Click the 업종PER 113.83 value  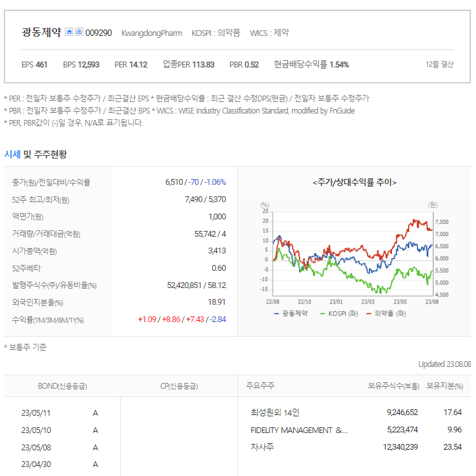pyautogui.click(x=189, y=64)
